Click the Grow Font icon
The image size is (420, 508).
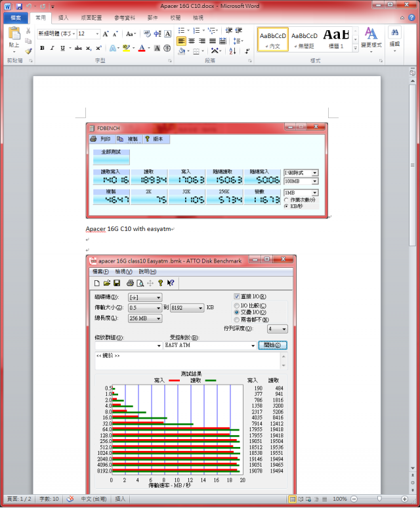click(106, 33)
